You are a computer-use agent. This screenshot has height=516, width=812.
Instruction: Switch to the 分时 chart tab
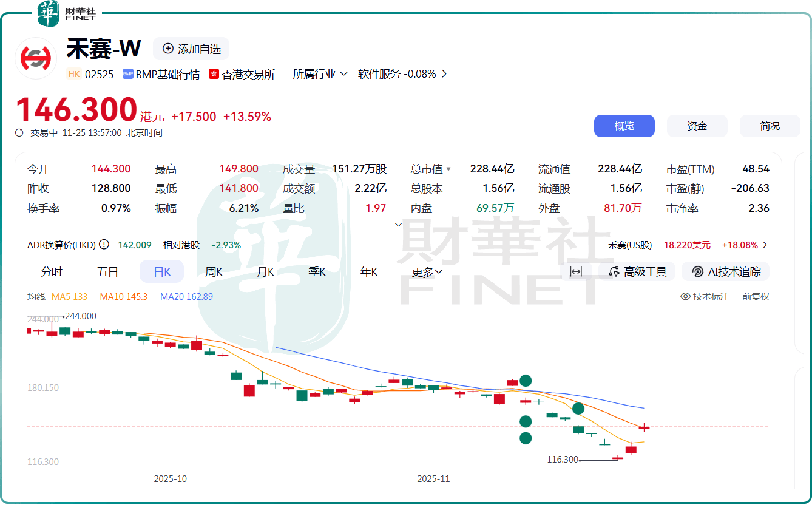coord(52,271)
